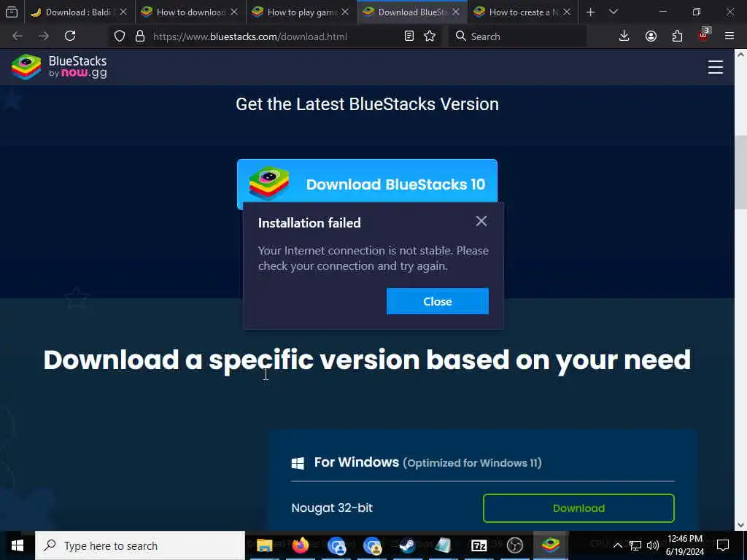Select the active Download BlueStacks tab

tap(411, 12)
